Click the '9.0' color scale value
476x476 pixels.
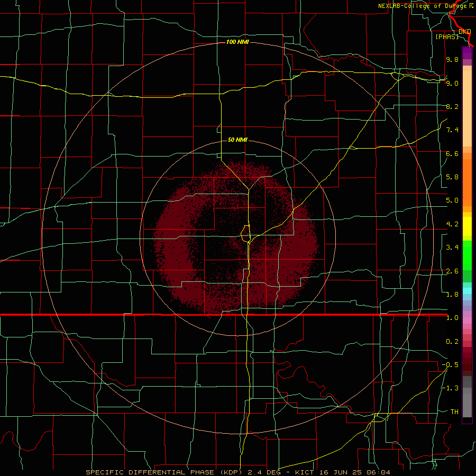[452, 83]
